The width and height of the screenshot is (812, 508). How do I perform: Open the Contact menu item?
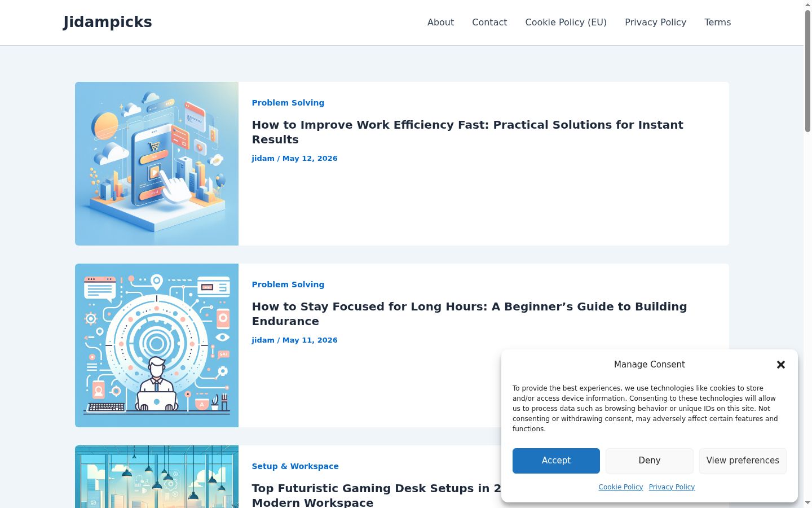pos(489,22)
